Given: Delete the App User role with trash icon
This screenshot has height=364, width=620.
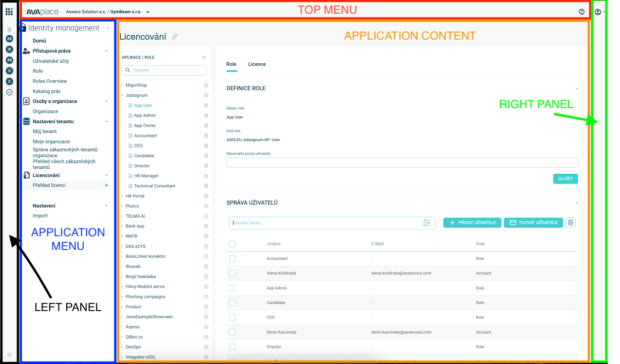Looking at the screenshot, I should coord(206,106).
